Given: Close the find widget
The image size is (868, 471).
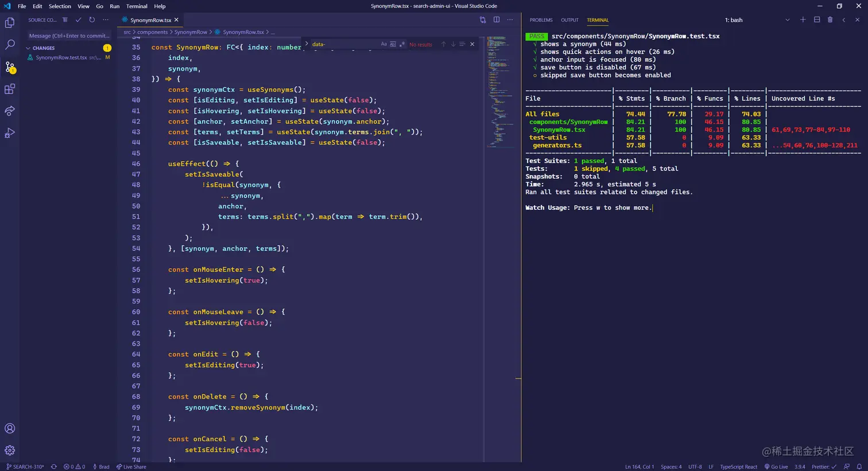Looking at the screenshot, I should point(472,44).
